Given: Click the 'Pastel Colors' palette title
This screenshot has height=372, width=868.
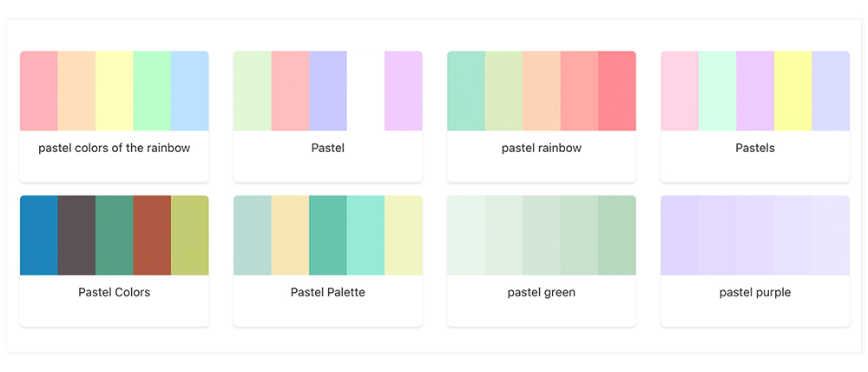Looking at the screenshot, I should [115, 292].
